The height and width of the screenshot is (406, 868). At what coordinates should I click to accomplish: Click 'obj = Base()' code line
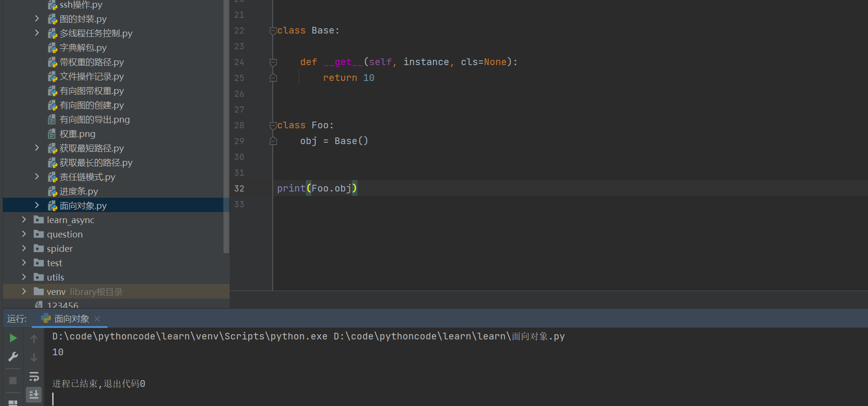coord(334,141)
